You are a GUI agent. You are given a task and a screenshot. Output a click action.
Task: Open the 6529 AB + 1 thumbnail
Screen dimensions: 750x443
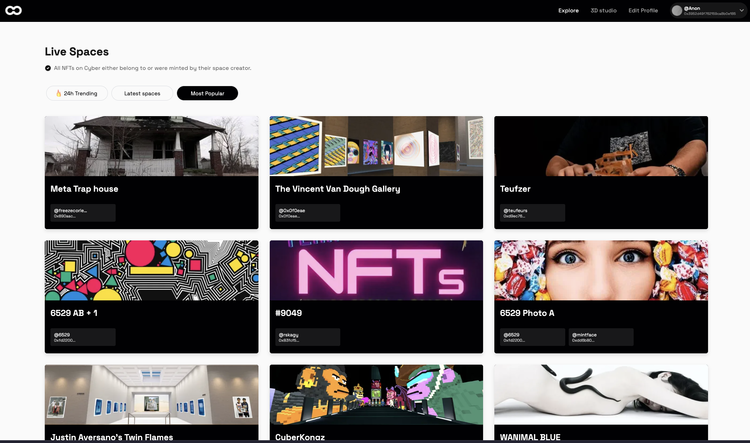point(152,270)
